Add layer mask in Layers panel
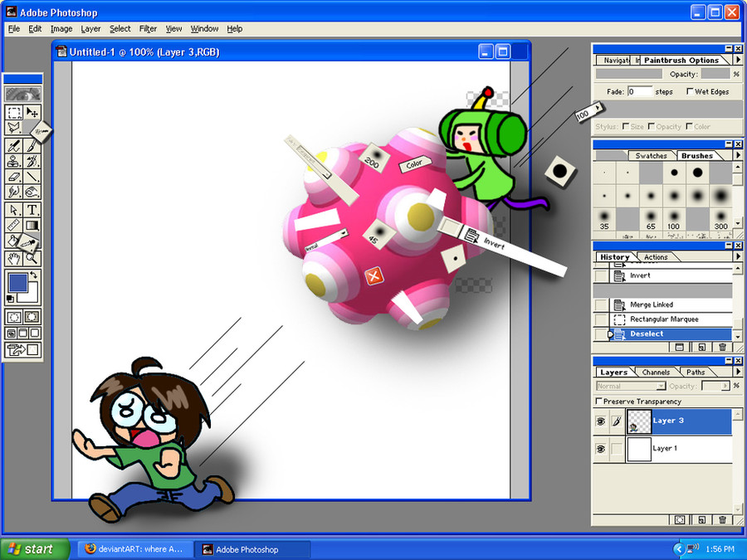 click(680, 520)
